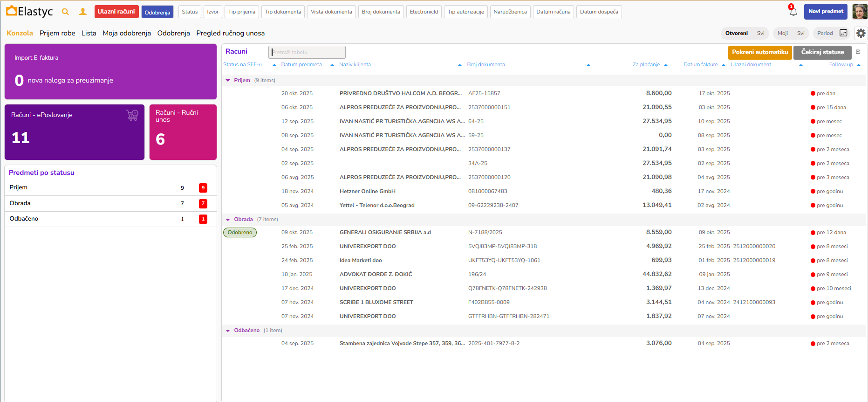
Task: Click the red Prijem count badge
Action: click(x=203, y=188)
